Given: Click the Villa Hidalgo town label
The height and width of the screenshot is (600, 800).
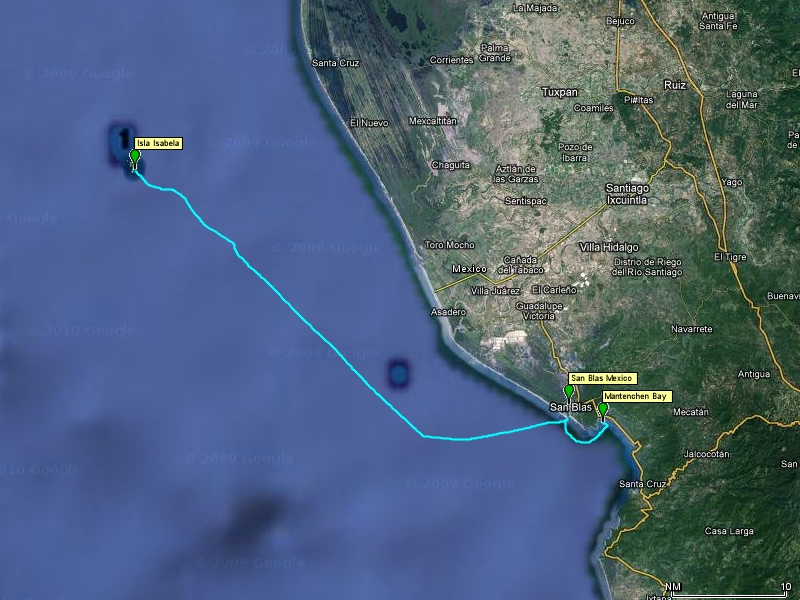Looking at the screenshot, I should (609, 247).
